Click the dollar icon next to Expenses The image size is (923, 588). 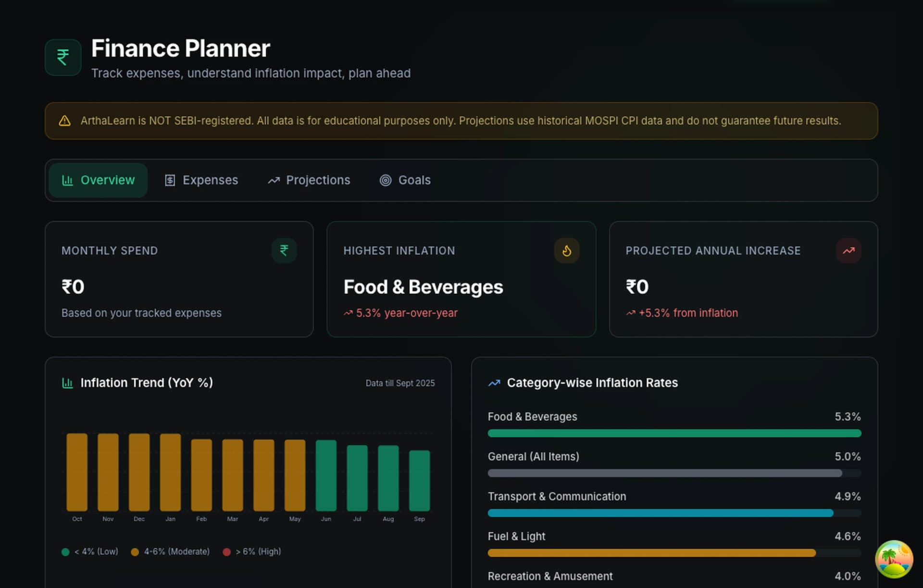170,180
